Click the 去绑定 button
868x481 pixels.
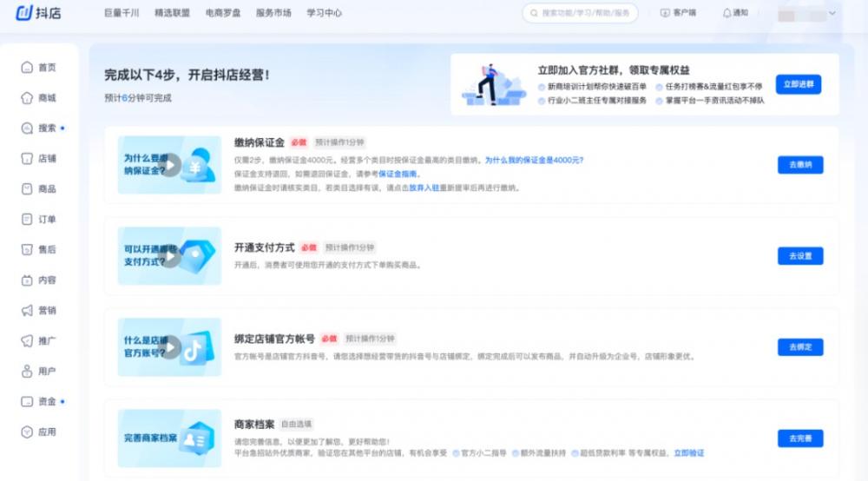coord(799,347)
